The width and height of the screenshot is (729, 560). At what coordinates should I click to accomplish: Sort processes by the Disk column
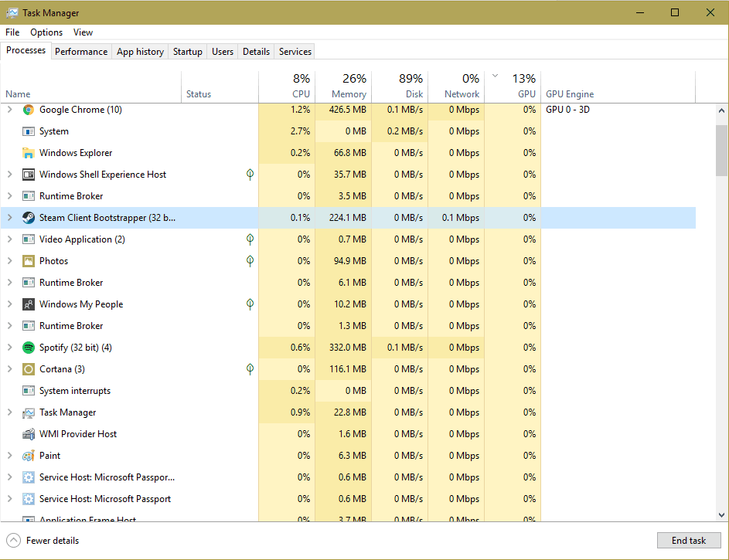[400, 87]
